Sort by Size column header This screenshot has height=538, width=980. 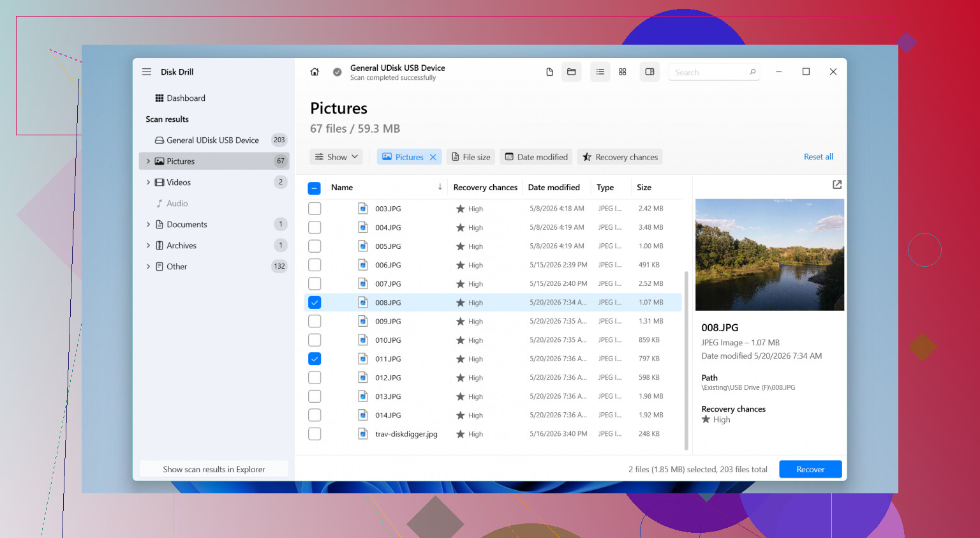pyautogui.click(x=644, y=188)
